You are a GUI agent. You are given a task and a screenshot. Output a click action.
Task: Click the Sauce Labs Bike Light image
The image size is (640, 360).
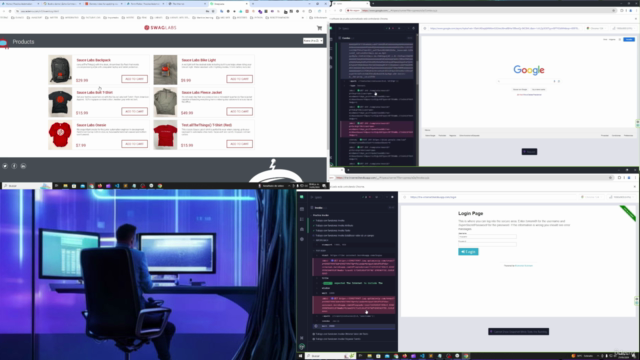pyautogui.click(x=165, y=70)
